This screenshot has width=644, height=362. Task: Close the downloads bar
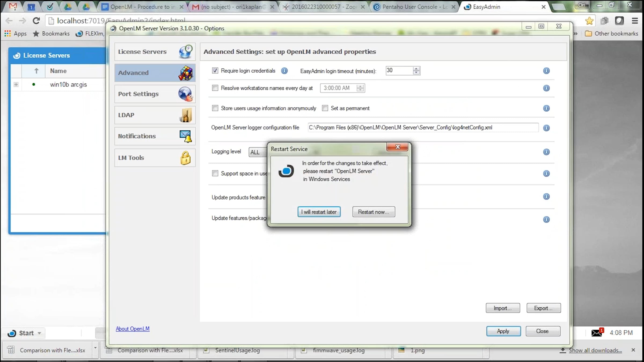click(633, 350)
